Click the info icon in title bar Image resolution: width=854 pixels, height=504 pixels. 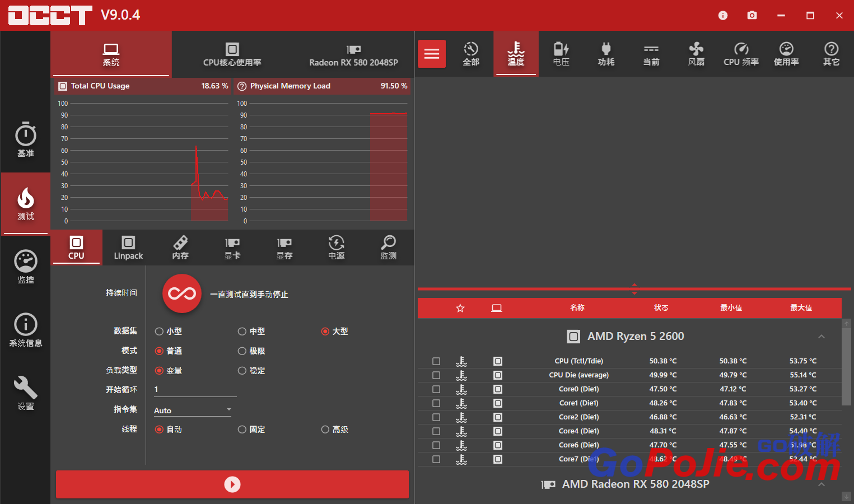(x=723, y=15)
